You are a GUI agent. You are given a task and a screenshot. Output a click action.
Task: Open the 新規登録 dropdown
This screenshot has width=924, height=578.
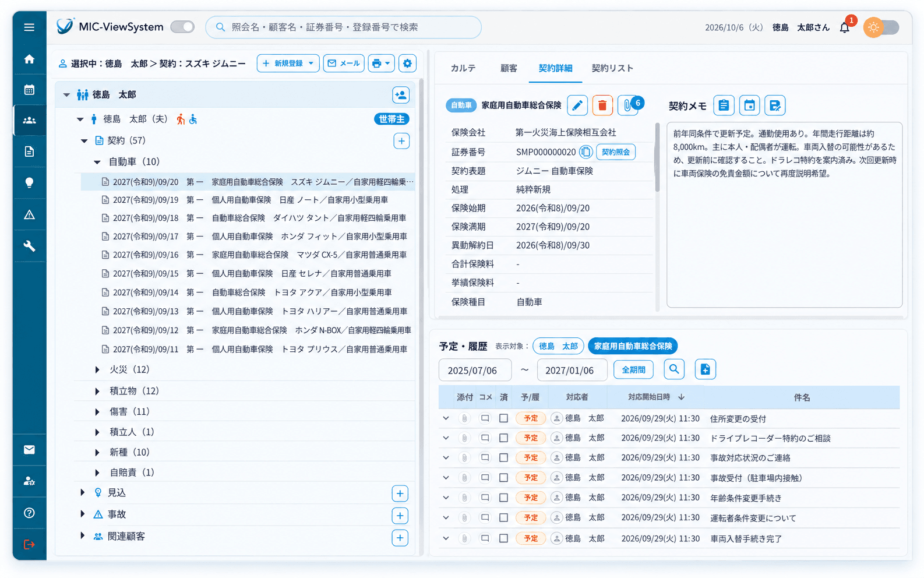(x=288, y=64)
